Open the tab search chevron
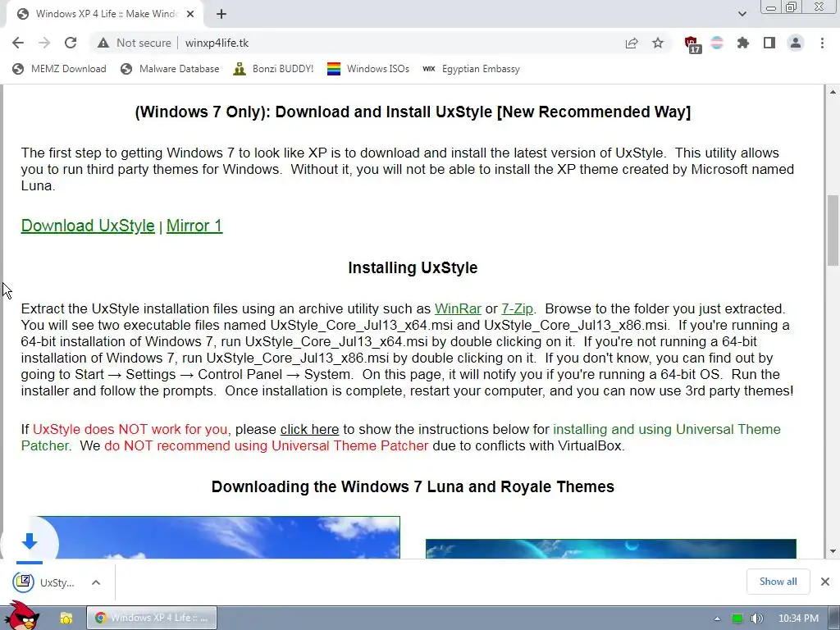840x630 pixels. click(742, 14)
